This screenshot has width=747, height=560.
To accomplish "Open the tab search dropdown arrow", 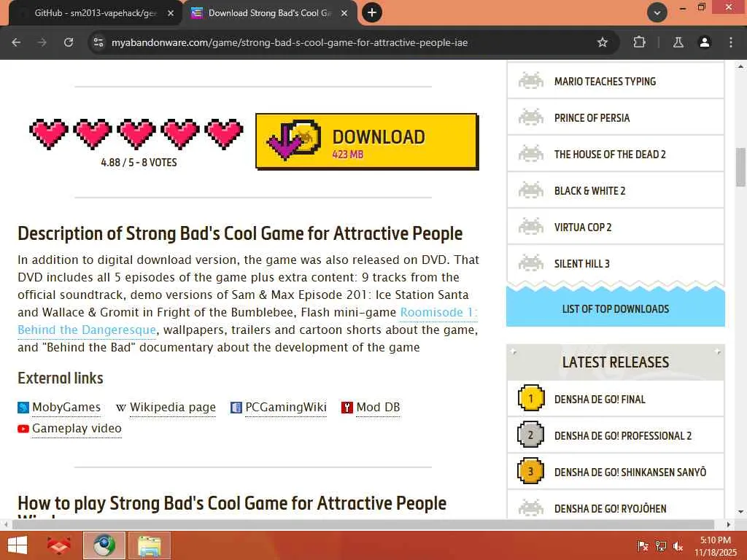I will click(x=657, y=12).
